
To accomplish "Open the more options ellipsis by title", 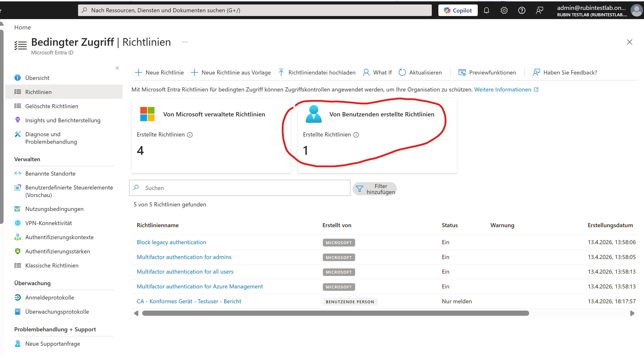I will pyautogui.click(x=185, y=42).
